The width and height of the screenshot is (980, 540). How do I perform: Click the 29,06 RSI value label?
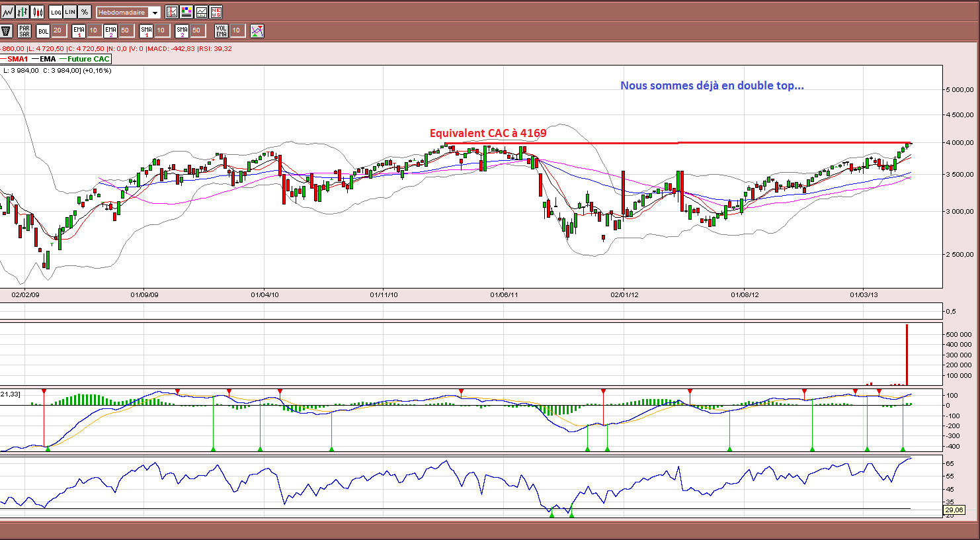coord(954,510)
